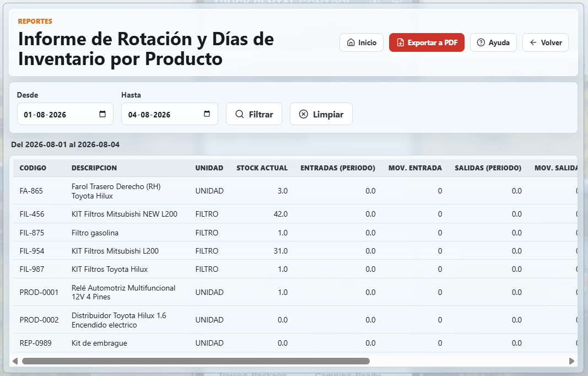Reset filters with the Limpiar button
Screen dimensions: 588x376
321,114
